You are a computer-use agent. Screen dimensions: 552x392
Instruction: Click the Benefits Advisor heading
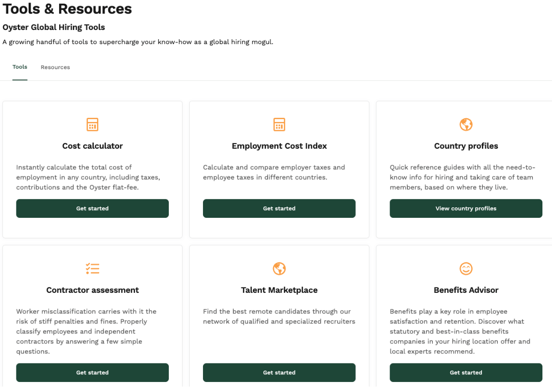coord(466,290)
